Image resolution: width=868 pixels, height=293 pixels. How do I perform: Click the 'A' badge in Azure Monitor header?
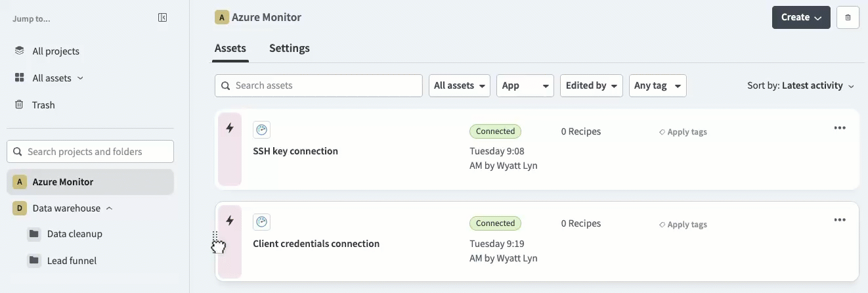coord(221,17)
